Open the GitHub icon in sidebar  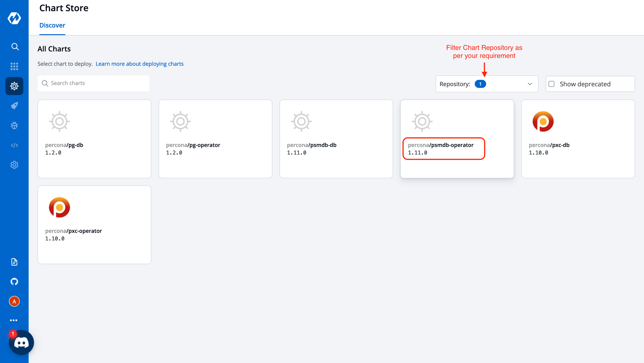point(14,282)
